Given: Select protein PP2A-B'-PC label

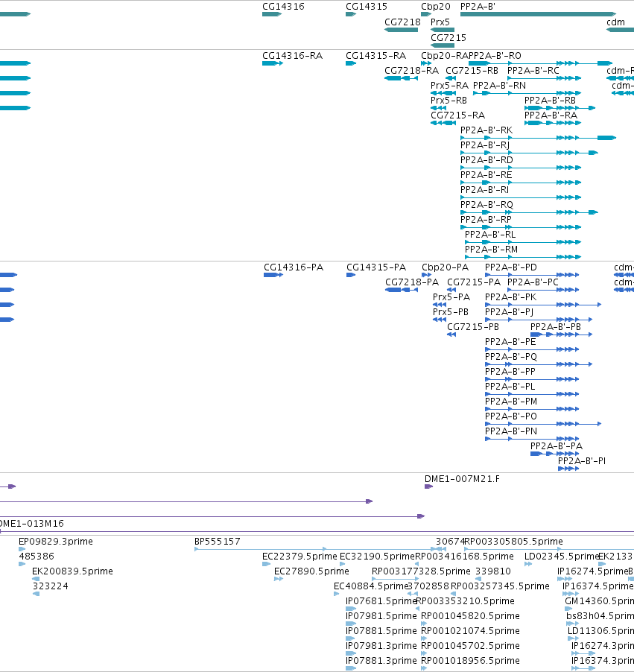Looking at the screenshot, I should pyautogui.click(x=533, y=282).
